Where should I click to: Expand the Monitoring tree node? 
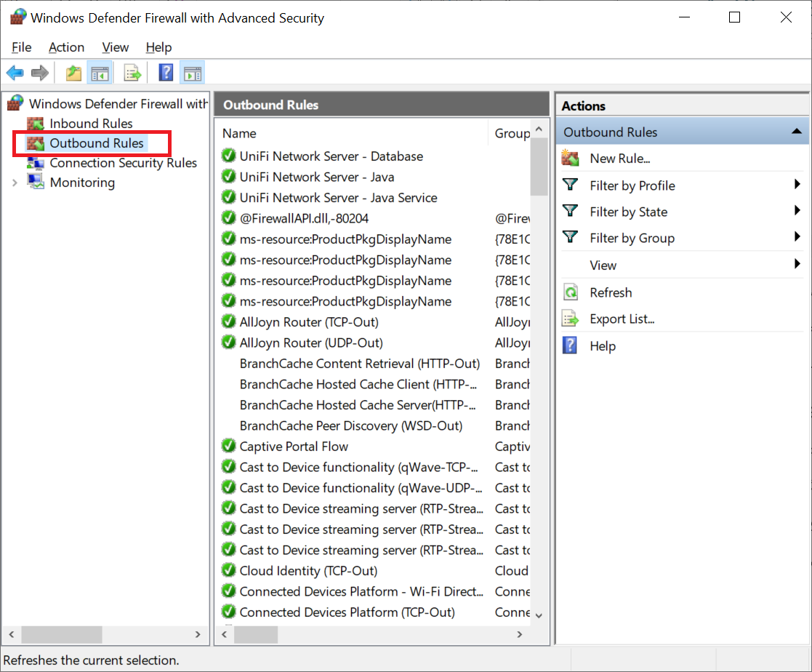tap(15, 183)
